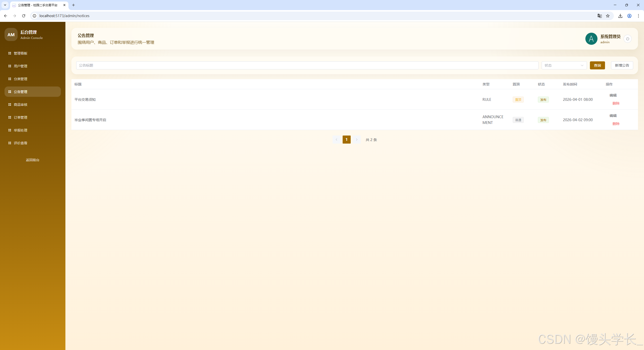
Task: Click the translate page icon
Action: 599,16
